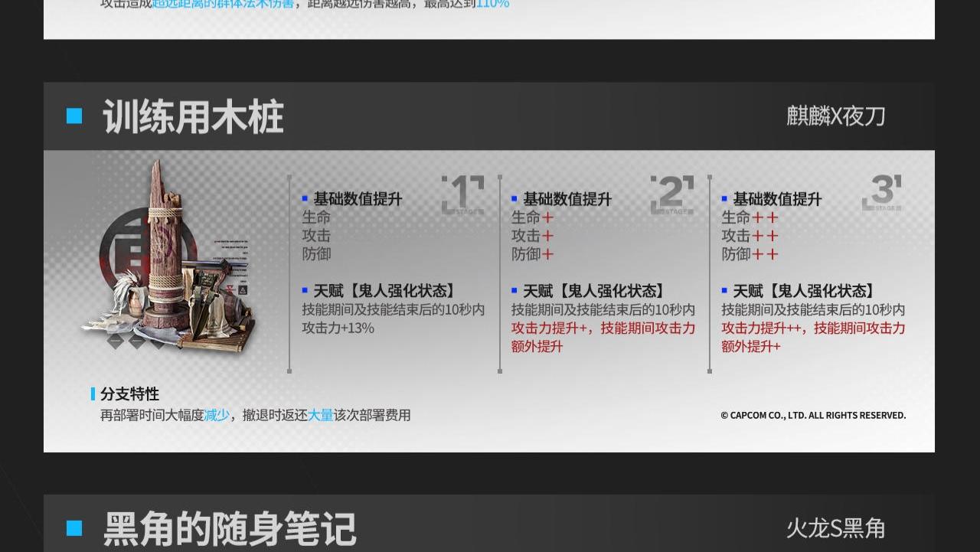Click the 攻击力+13% talent value
980x552 pixels.
coord(338,328)
